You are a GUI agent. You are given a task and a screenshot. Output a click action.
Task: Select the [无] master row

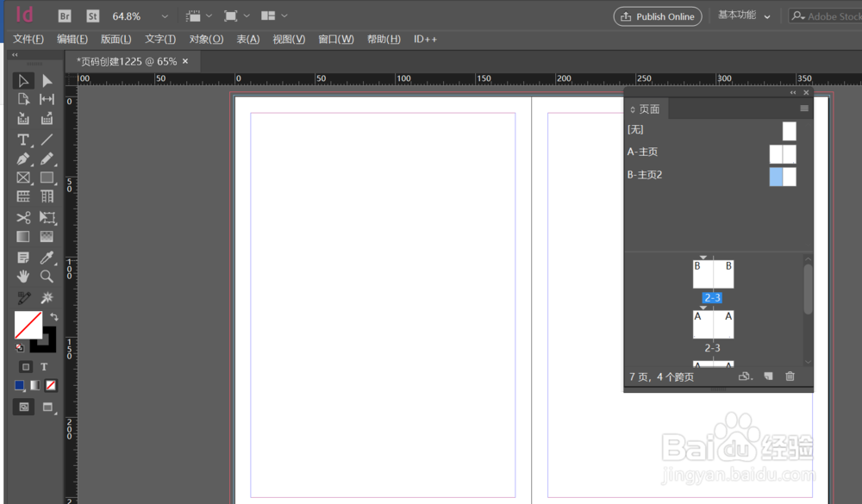click(x=713, y=130)
